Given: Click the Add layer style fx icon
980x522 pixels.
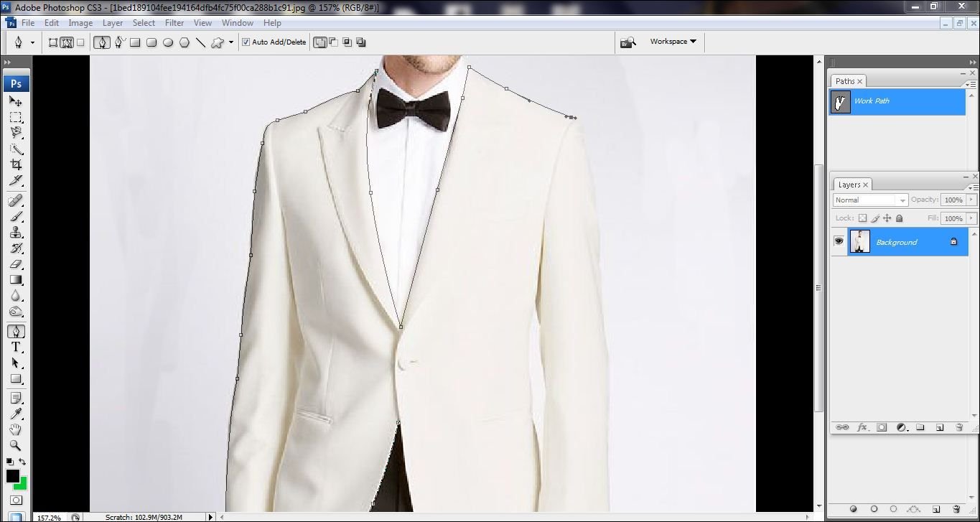Looking at the screenshot, I should tap(863, 427).
